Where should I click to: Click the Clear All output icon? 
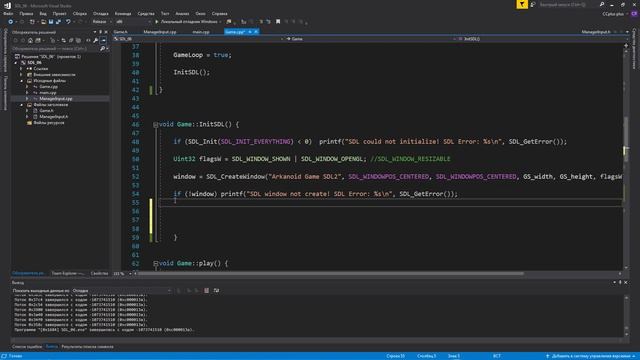(207, 290)
